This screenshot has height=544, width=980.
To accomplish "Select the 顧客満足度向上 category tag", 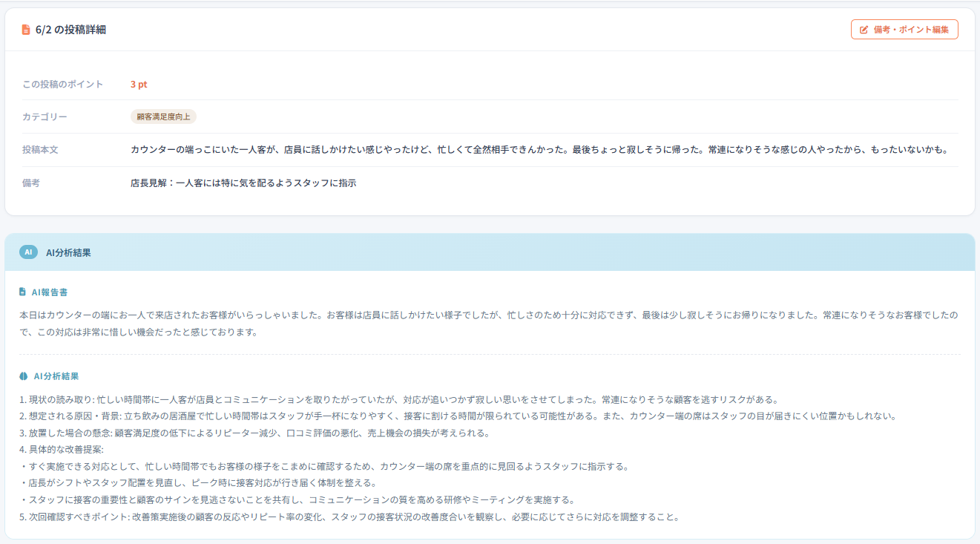I will (x=163, y=117).
